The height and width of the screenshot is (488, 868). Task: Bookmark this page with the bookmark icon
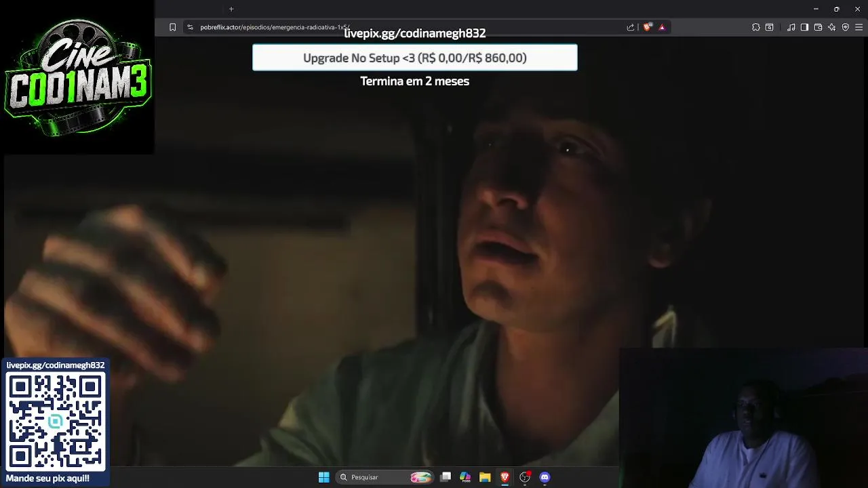click(172, 27)
